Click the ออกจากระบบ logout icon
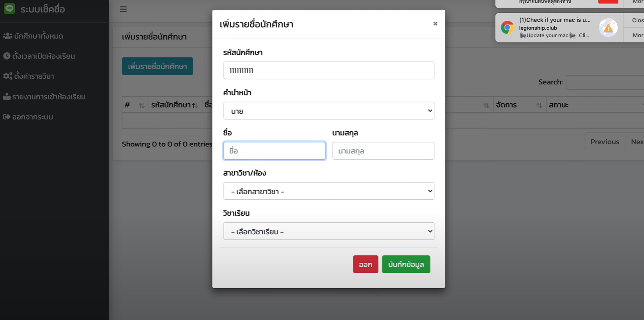Viewport: 644px width, 320px height. click(7, 116)
